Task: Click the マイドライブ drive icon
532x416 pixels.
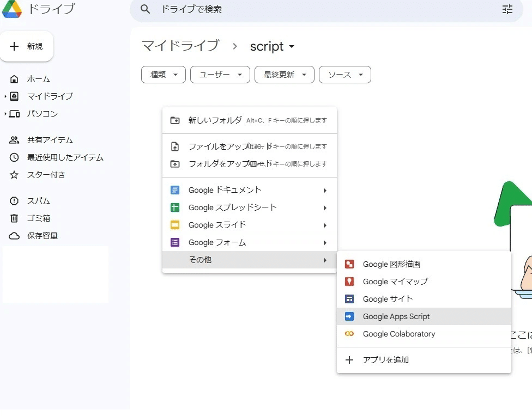Action: point(14,96)
